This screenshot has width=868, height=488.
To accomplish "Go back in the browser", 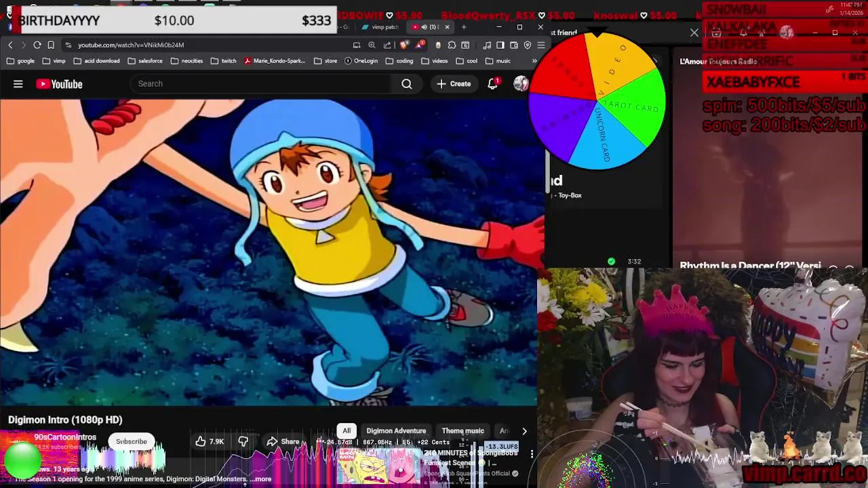I will click(x=10, y=45).
